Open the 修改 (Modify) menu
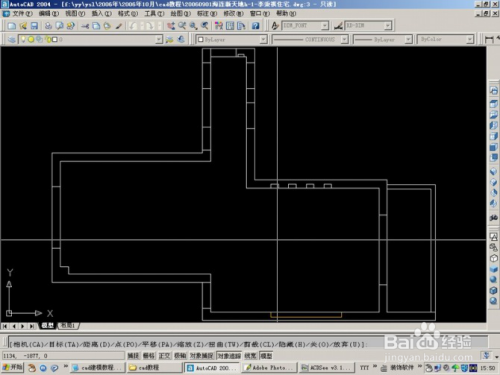 click(233, 14)
